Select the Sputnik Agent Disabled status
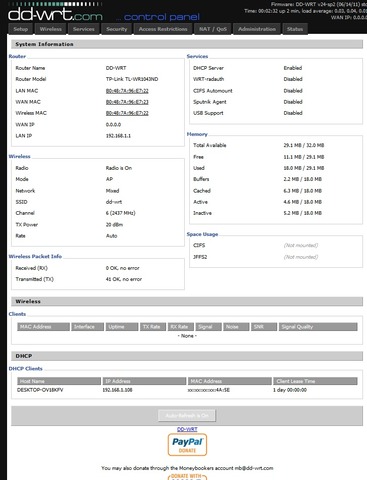The width and height of the screenshot is (367, 480). [x=293, y=102]
